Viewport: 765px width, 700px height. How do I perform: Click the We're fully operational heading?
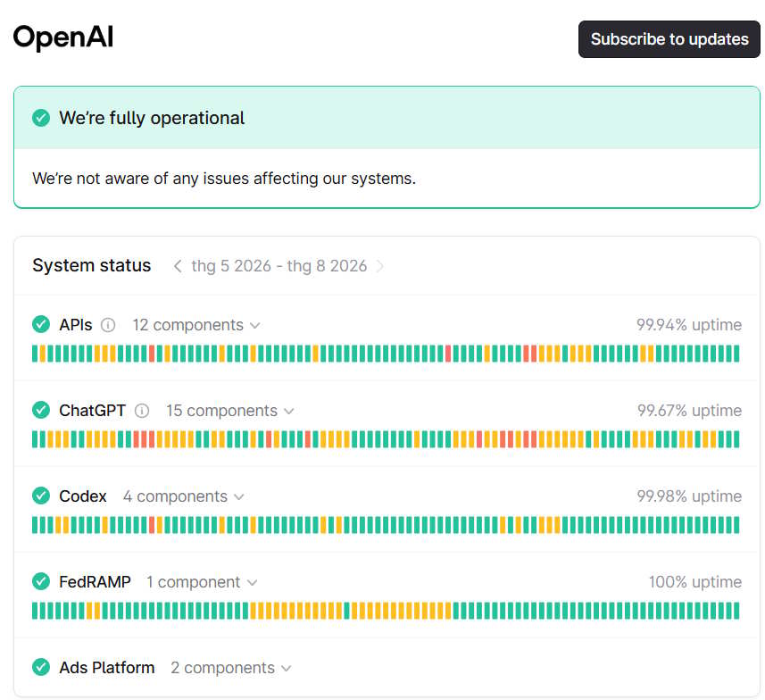pyautogui.click(x=152, y=118)
